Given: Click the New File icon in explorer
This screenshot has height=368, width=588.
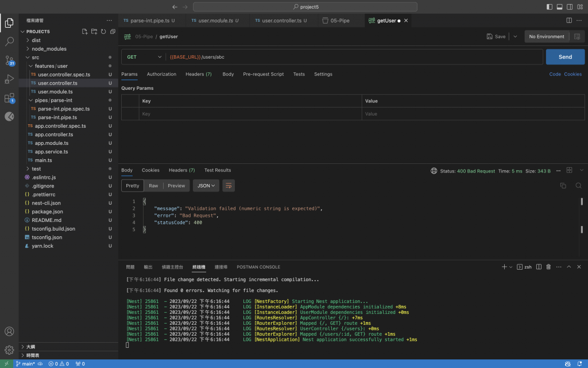Looking at the screenshot, I should coord(84,32).
